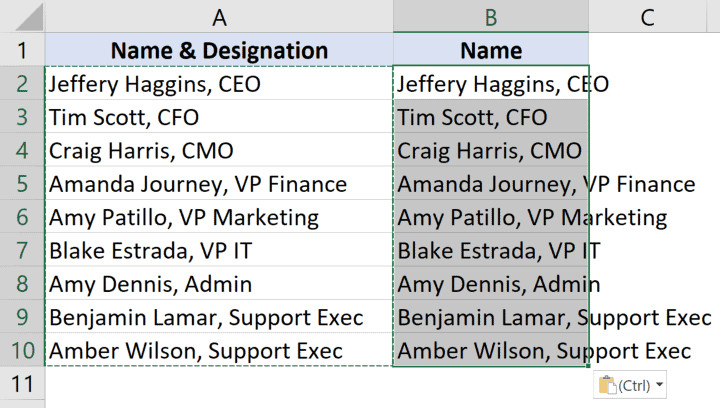Select the column A header
The width and height of the screenshot is (720, 408).
click(x=219, y=15)
